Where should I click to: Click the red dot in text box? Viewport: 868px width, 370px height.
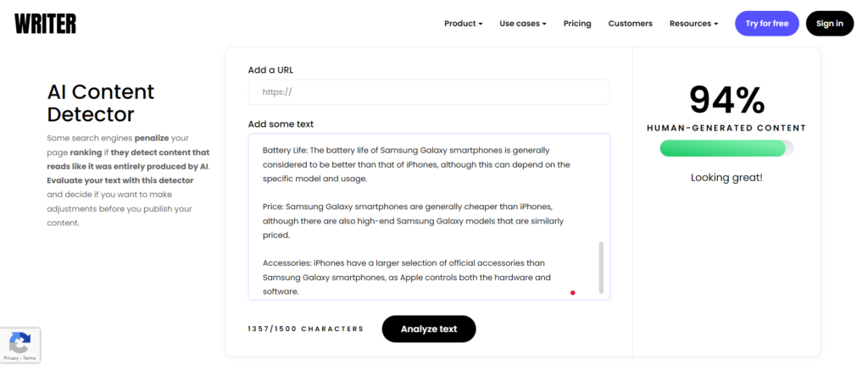point(573,293)
